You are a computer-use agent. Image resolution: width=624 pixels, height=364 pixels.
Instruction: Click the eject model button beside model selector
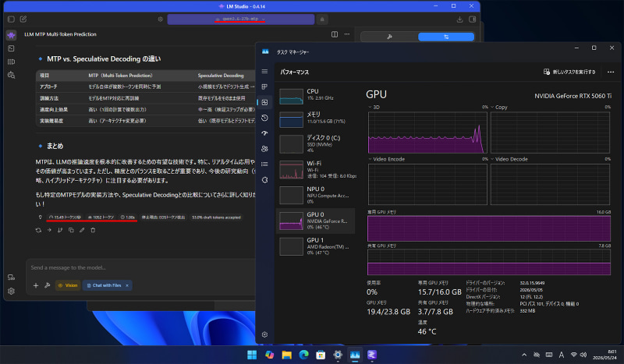click(x=322, y=19)
